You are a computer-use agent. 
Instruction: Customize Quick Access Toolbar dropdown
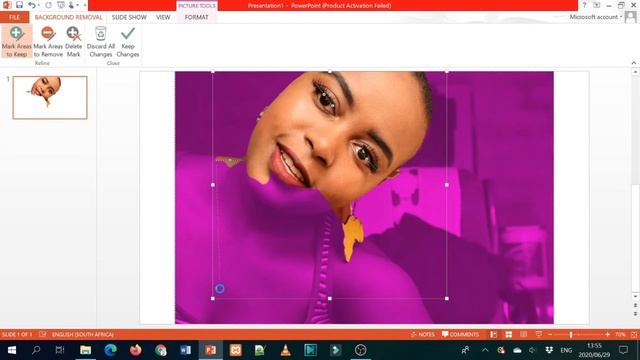coord(84,5)
